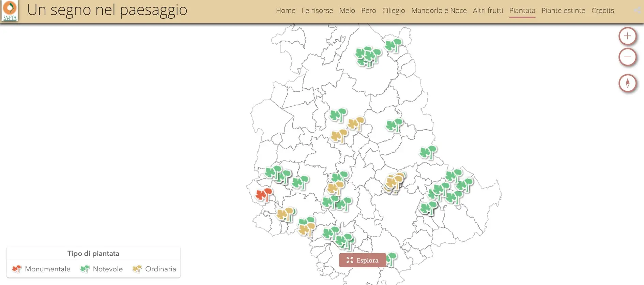The image size is (644, 285).
Task: Open the share icon in header
Action: [637, 11]
